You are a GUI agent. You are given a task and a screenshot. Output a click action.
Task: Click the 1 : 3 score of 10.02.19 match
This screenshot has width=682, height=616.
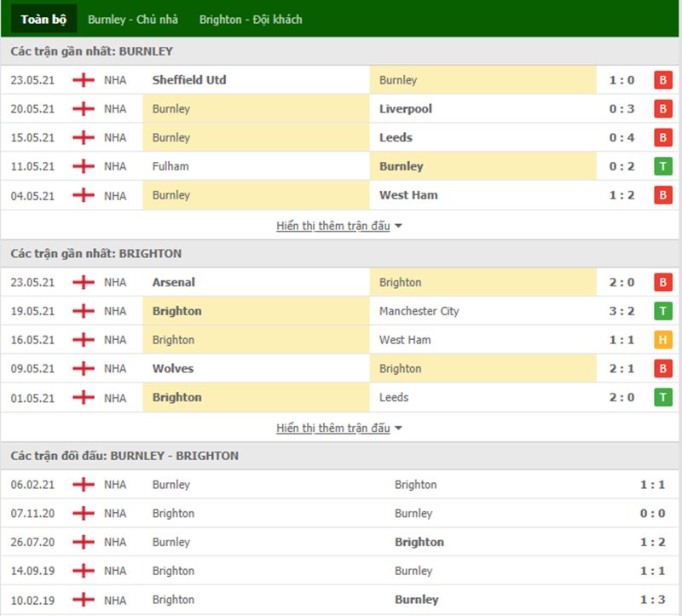pos(652,600)
